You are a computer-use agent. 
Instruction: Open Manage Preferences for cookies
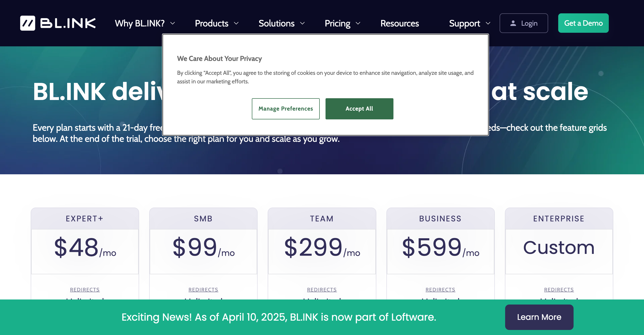click(286, 109)
